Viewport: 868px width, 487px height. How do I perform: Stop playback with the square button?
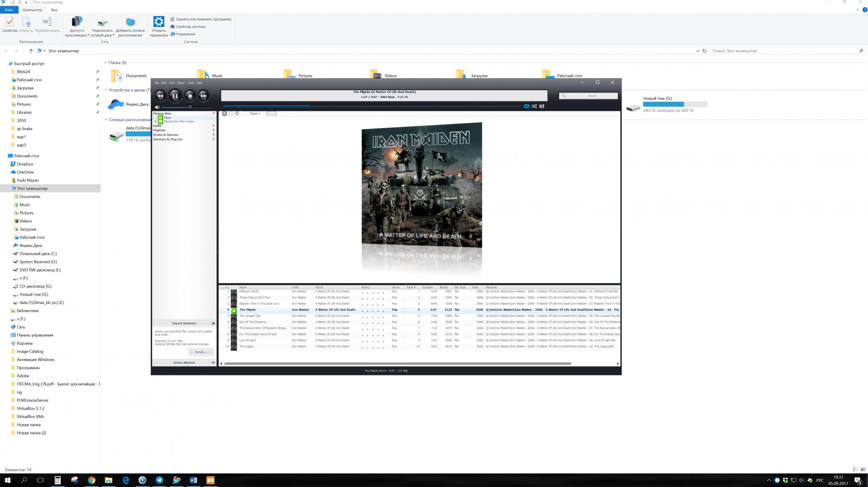click(x=190, y=96)
